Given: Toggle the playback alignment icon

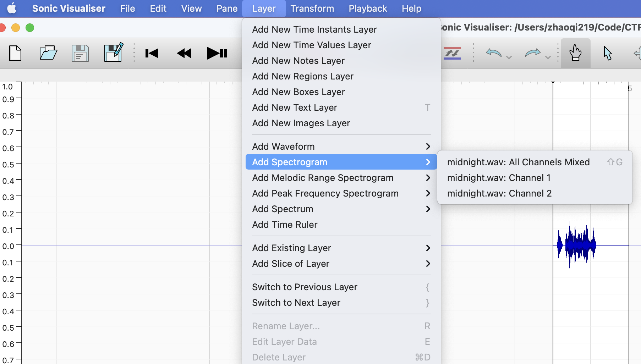Looking at the screenshot, I should (x=452, y=53).
